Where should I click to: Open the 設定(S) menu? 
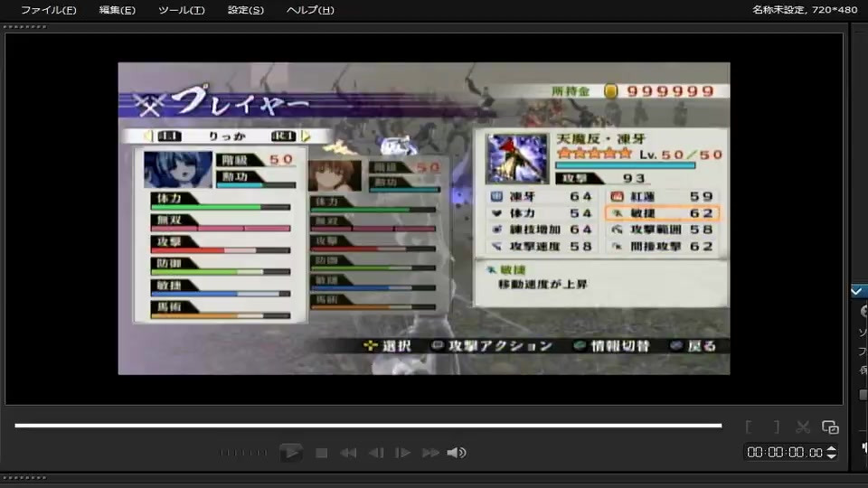coord(246,10)
